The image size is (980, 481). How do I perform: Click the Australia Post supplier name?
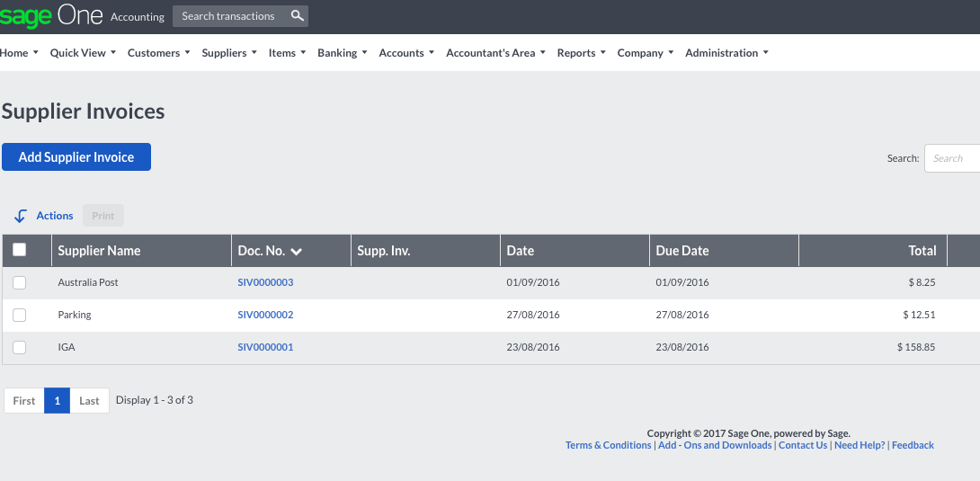[88, 282]
